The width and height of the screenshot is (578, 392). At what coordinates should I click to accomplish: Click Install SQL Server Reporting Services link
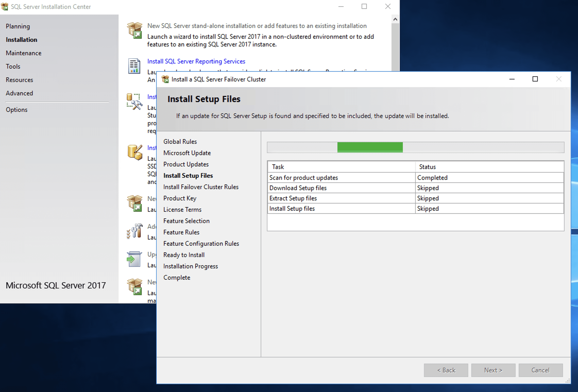click(x=196, y=61)
